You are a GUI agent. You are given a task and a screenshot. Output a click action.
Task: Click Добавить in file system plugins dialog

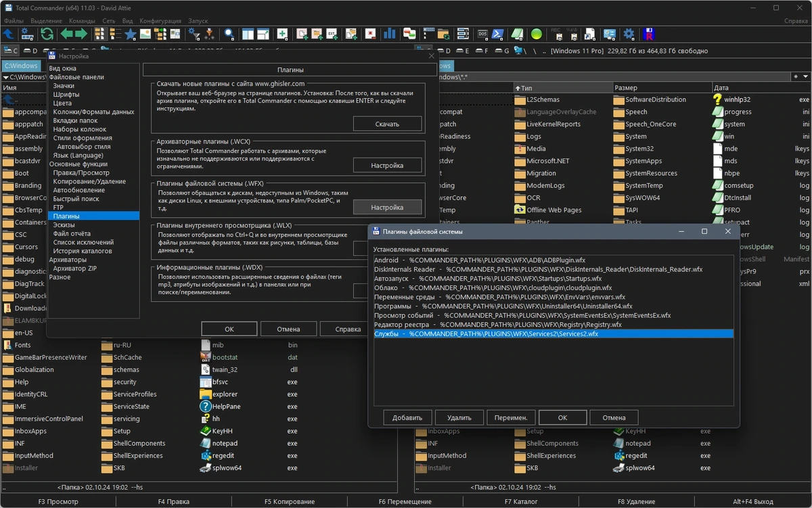tap(407, 417)
